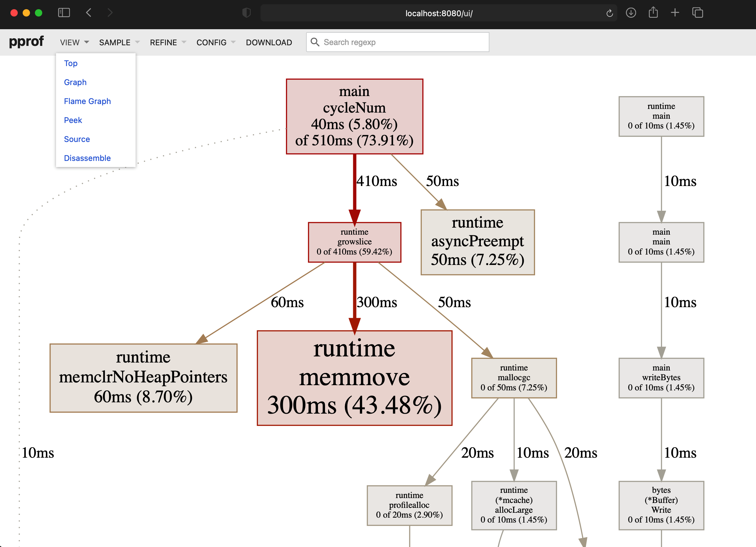Open a new tab with the plus icon
Screen dimensions: 756x547
[x=675, y=13]
